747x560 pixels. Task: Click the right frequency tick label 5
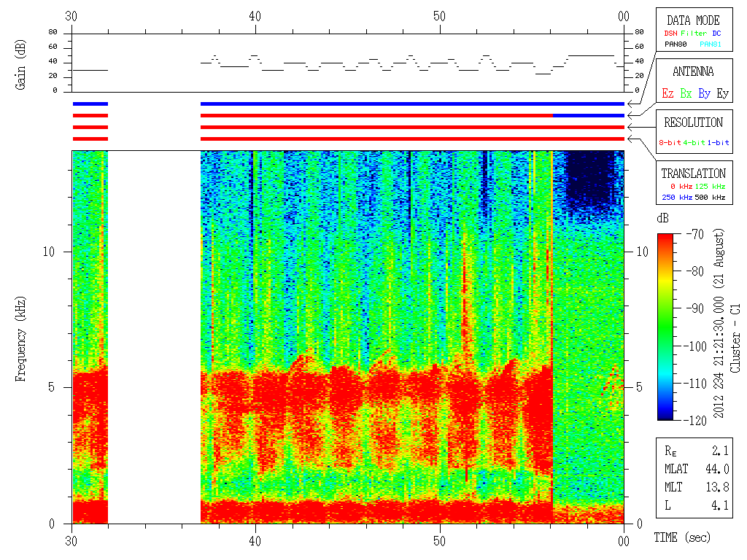tap(639, 387)
